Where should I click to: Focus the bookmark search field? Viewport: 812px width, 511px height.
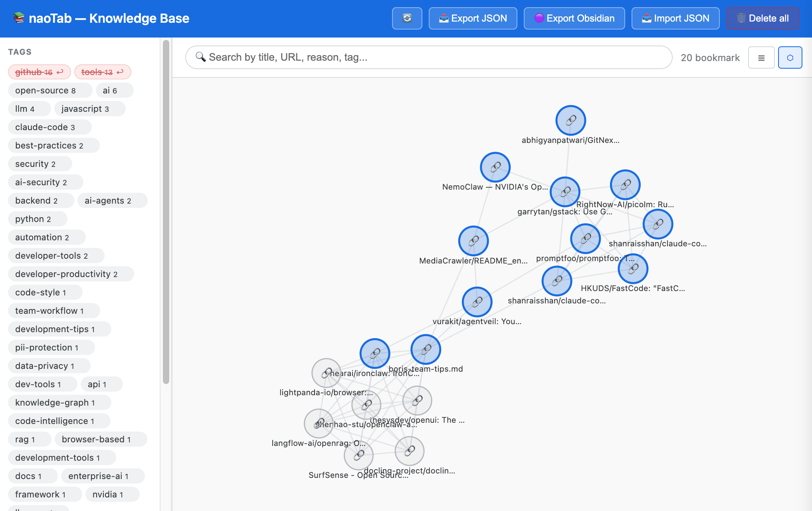pyautogui.click(x=429, y=57)
